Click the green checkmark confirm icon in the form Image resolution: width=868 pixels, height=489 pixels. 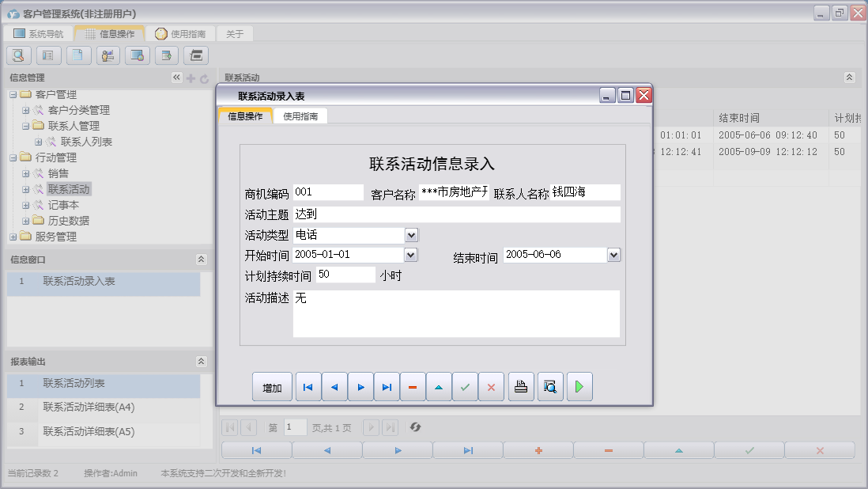click(465, 387)
